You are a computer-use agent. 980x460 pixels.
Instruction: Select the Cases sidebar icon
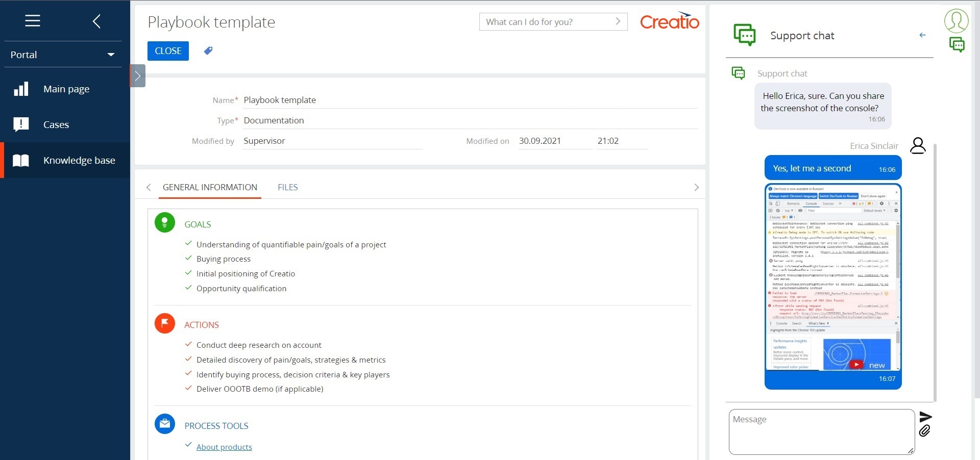pyautogui.click(x=21, y=124)
